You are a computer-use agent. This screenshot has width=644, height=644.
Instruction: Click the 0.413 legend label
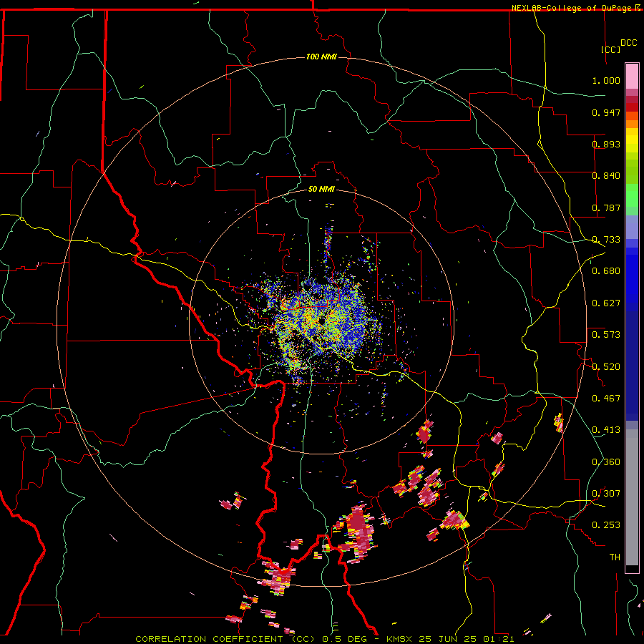pos(606,430)
